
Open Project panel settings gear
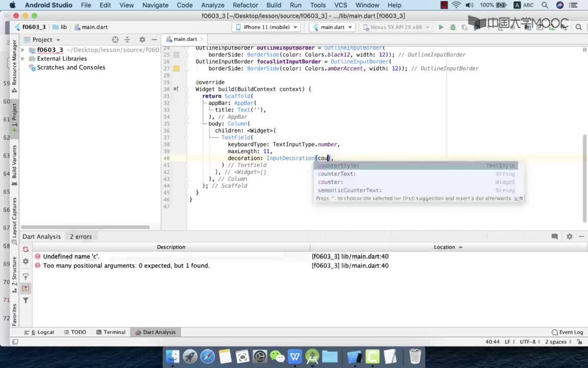[142, 39]
